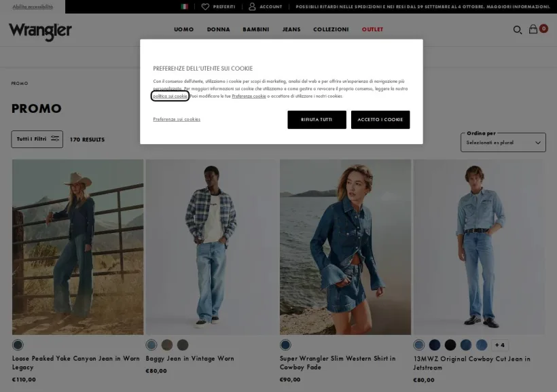Click title Baggy Jean in Vintage Worn
This screenshot has width=557, height=392.
[190, 359]
